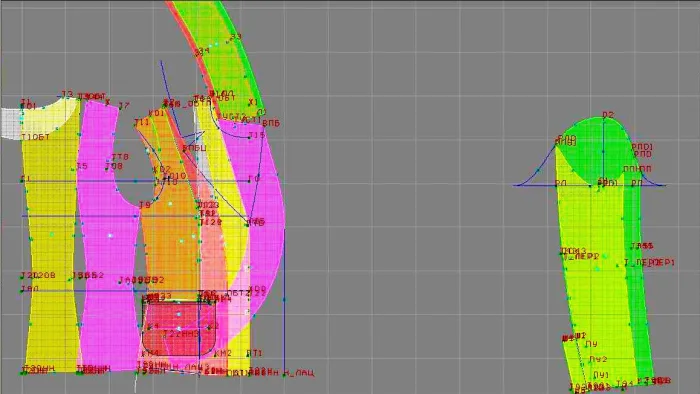
Task: Click the Т22НН3 label on pocket
Action: pyautogui.click(x=181, y=334)
